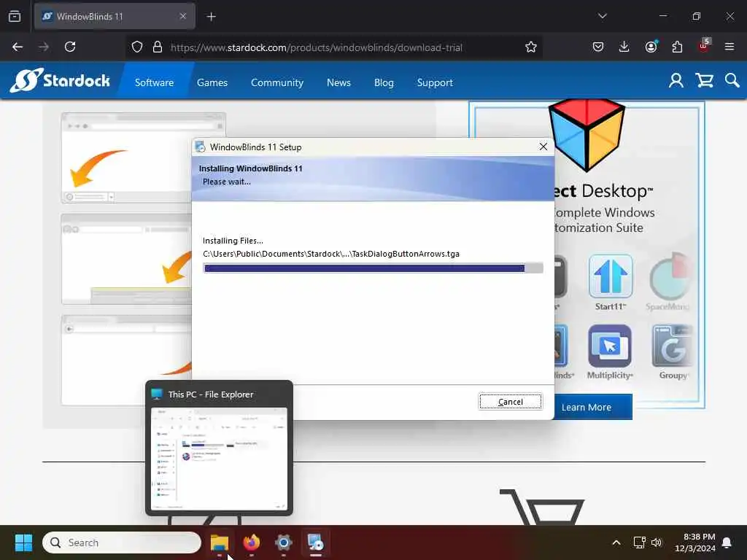The image size is (747, 560).
Task: Click the installation progress bar
Action: coord(373,268)
